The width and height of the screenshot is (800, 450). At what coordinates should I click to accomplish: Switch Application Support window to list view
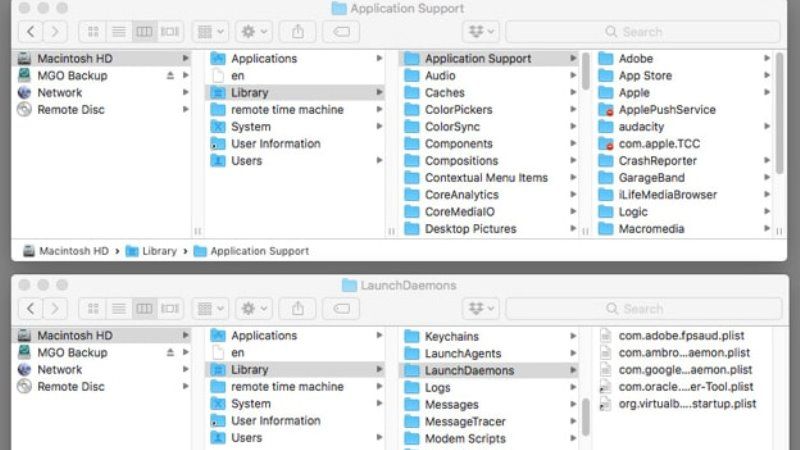119,32
